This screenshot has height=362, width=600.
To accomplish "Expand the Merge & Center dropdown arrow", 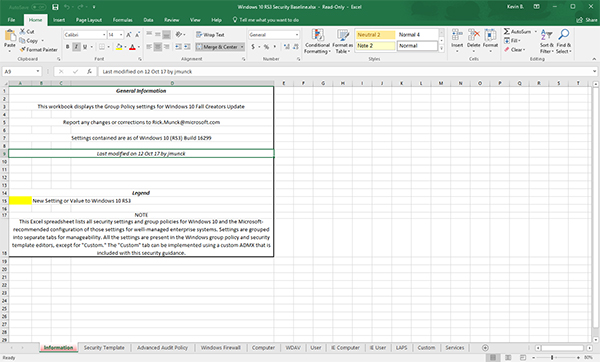I will pyautogui.click(x=242, y=47).
